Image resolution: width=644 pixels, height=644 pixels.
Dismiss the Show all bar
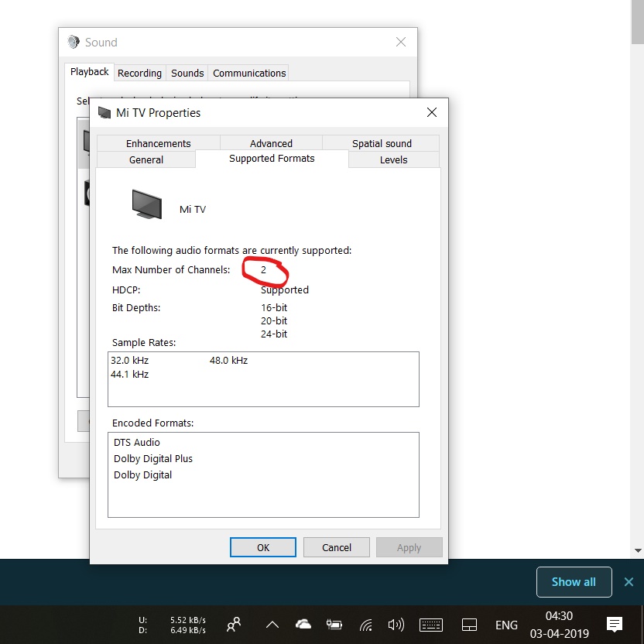[629, 582]
